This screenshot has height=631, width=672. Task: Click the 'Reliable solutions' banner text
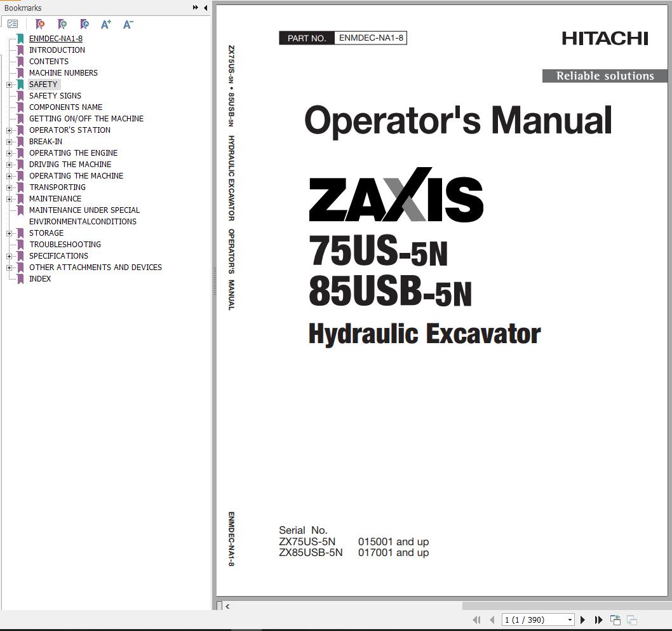(x=605, y=76)
